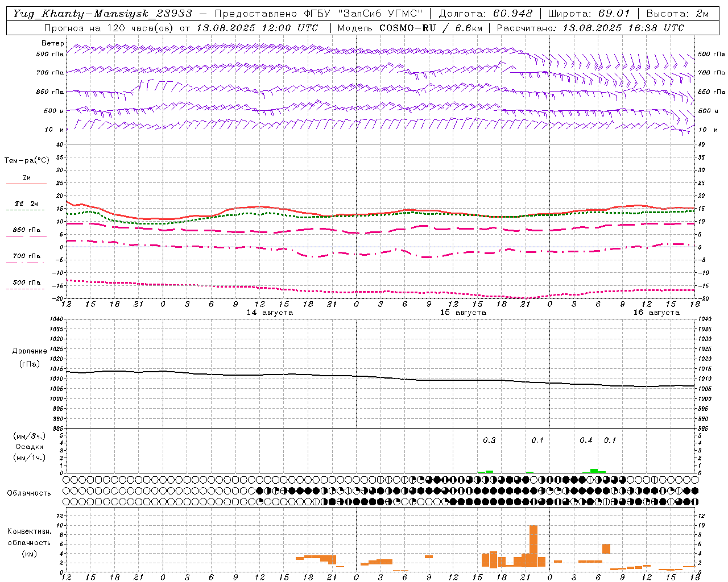Screen dimensions: 728x582
Task: Click the green precipitation bar under 0.4
Action: coord(594,471)
